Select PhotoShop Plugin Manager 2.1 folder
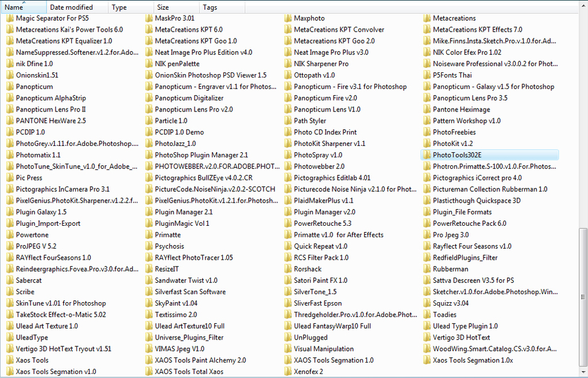 click(x=202, y=155)
